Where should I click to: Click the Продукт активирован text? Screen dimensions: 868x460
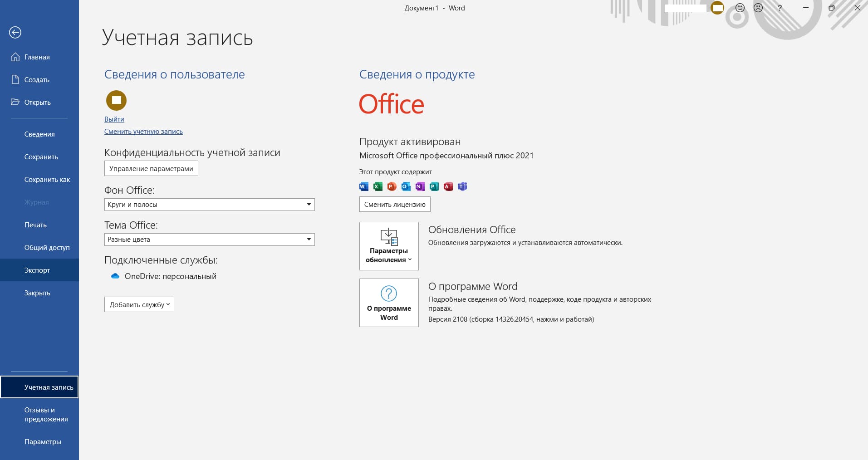tap(410, 142)
